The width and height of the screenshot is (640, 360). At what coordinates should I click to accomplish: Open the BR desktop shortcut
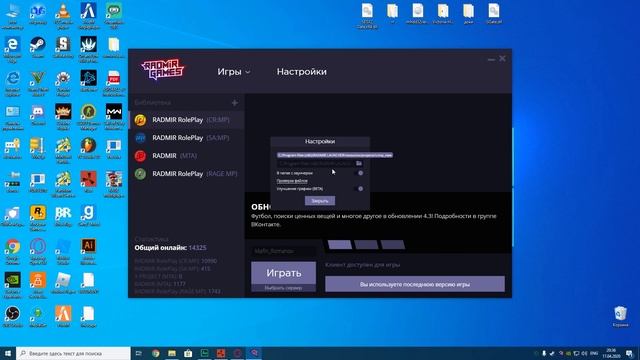point(63,216)
